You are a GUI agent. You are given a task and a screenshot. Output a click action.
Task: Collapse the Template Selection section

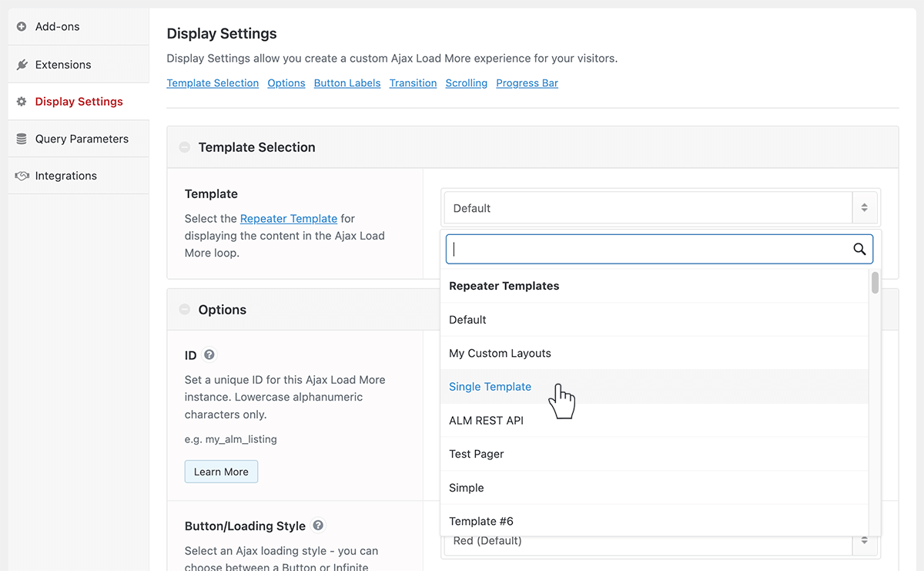click(185, 147)
